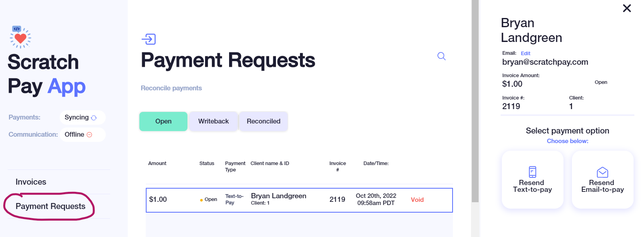The width and height of the screenshot is (644, 237).
Task: Click the phone icon for Text-to-pay
Action: click(532, 172)
